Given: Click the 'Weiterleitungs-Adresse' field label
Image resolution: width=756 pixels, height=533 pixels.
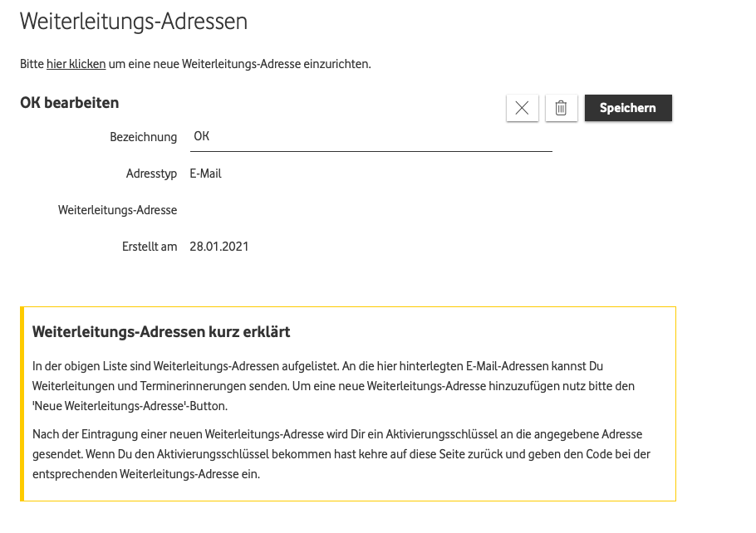Looking at the screenshot, I should [x=117, y=210].
